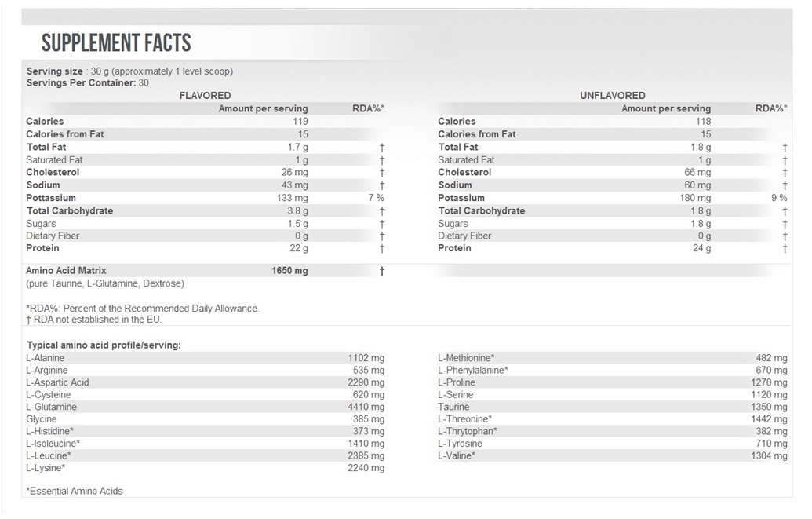Click the L-Leucine* row label
Image resolution: width=812 pixels, height=519 pixels.
click(x=48, y=455)
